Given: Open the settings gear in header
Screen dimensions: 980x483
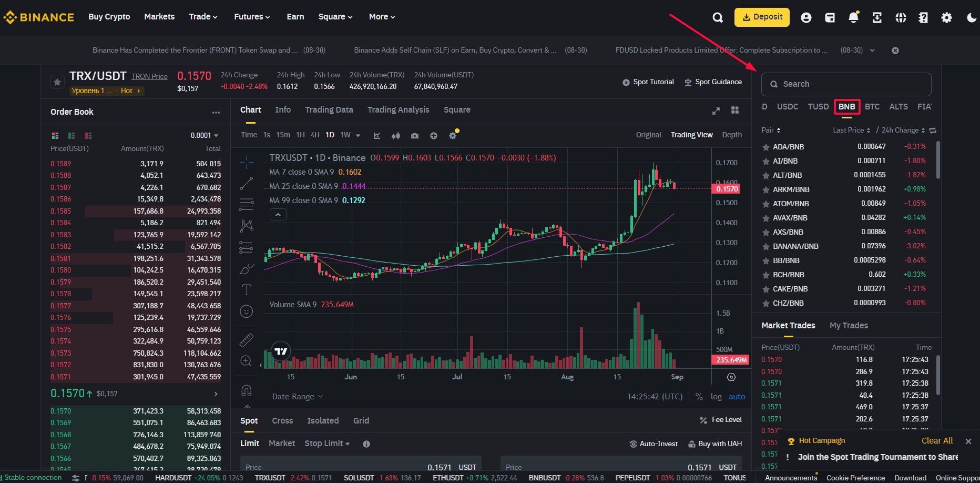Looking at the screenshot, I should (x=947, y=17).
